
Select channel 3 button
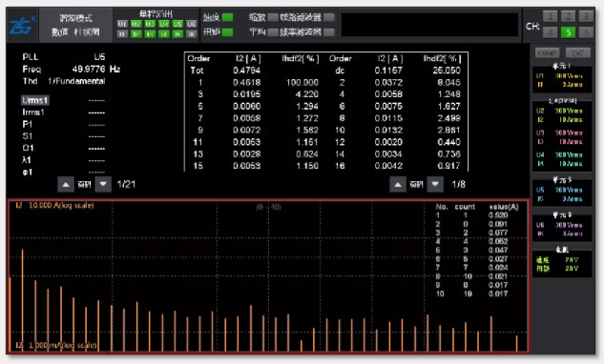(586, 16)
